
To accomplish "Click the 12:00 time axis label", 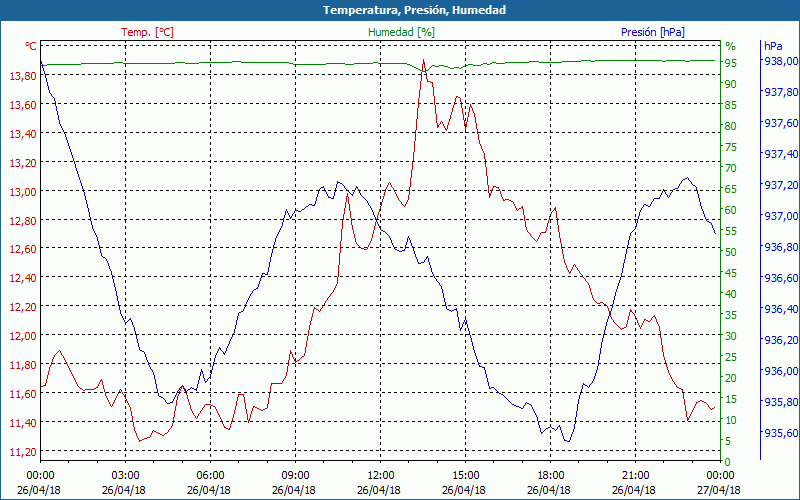I will point(381,474).
